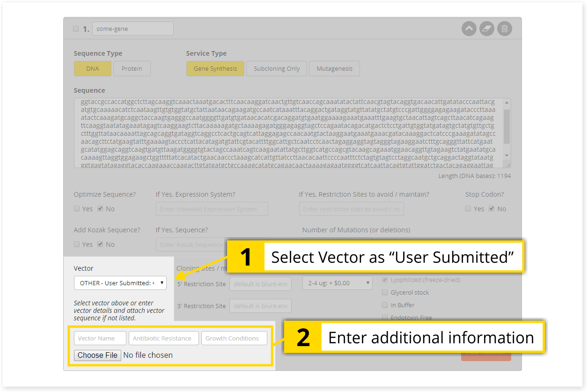
Task: Open the Vector dropdown
Action: (x=120, y=283)
